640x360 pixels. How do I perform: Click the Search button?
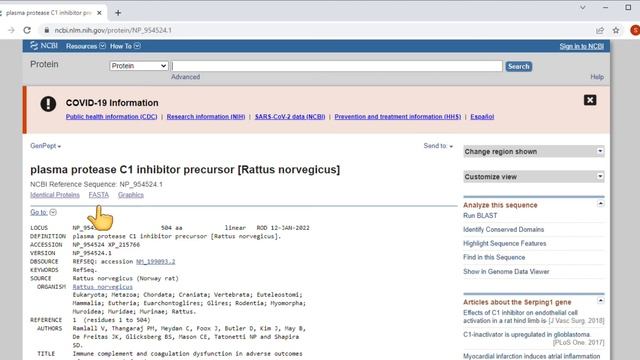pos(518,66)
